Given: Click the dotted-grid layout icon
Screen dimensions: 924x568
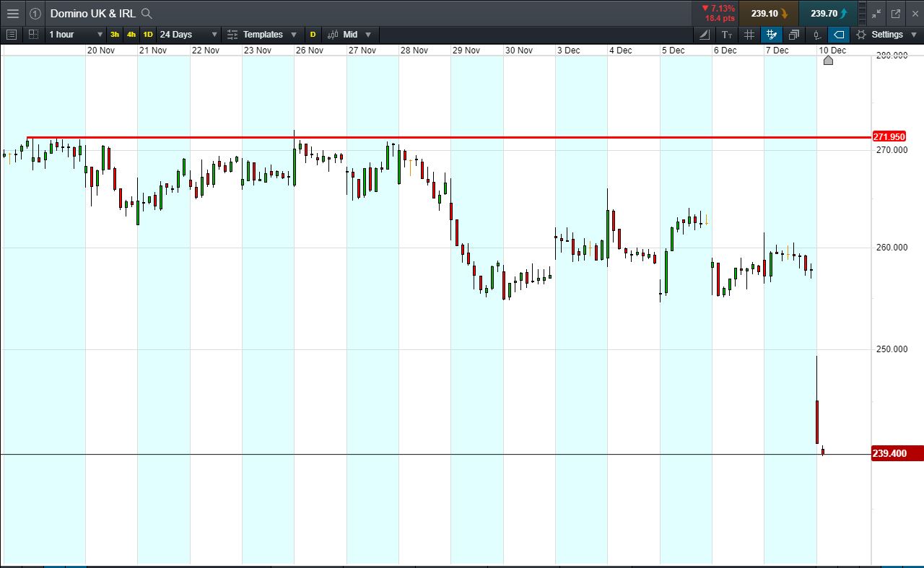Looking at the screenshot, I should click(x=33, y=35).
